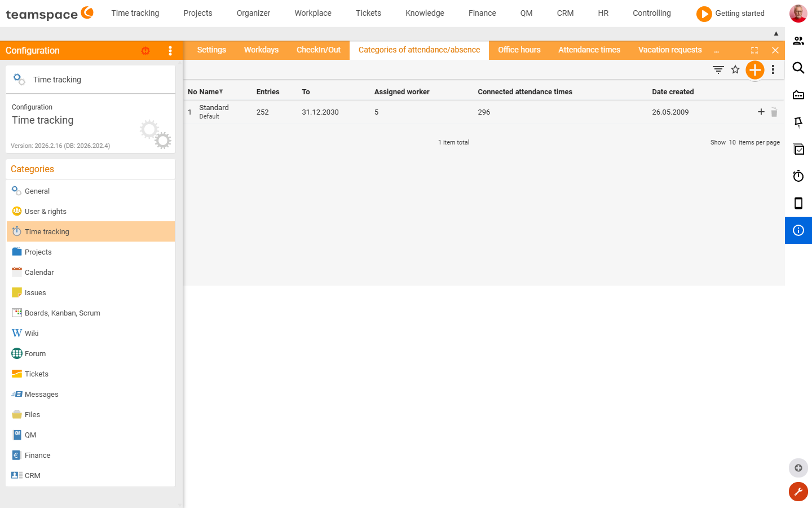
Task: Open the Attendance times tab
Action: point(589,50)
